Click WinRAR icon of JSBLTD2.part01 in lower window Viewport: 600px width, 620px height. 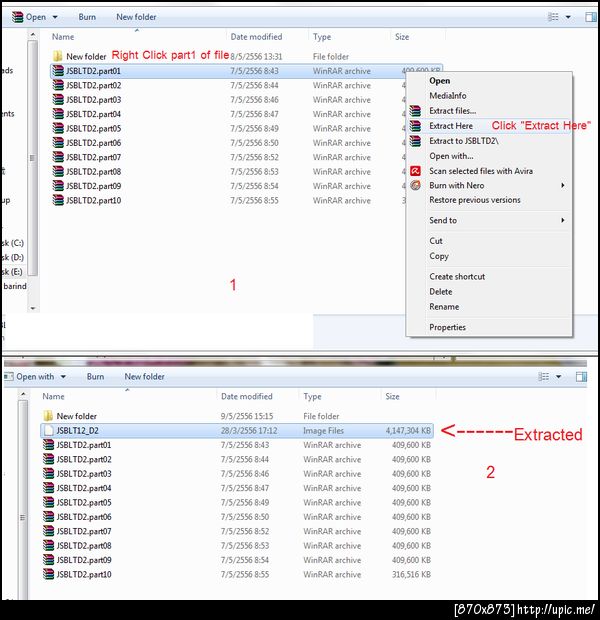click(x=48, y=445)
